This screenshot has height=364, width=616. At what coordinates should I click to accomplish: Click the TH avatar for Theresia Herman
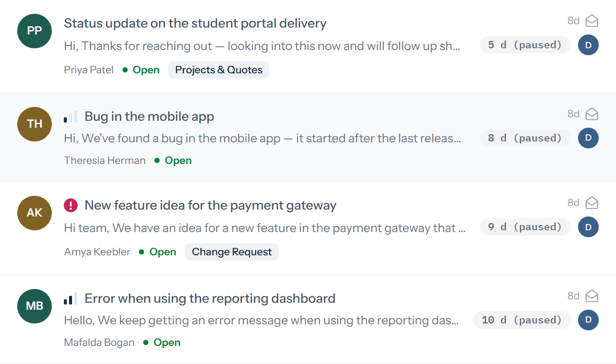35,124
